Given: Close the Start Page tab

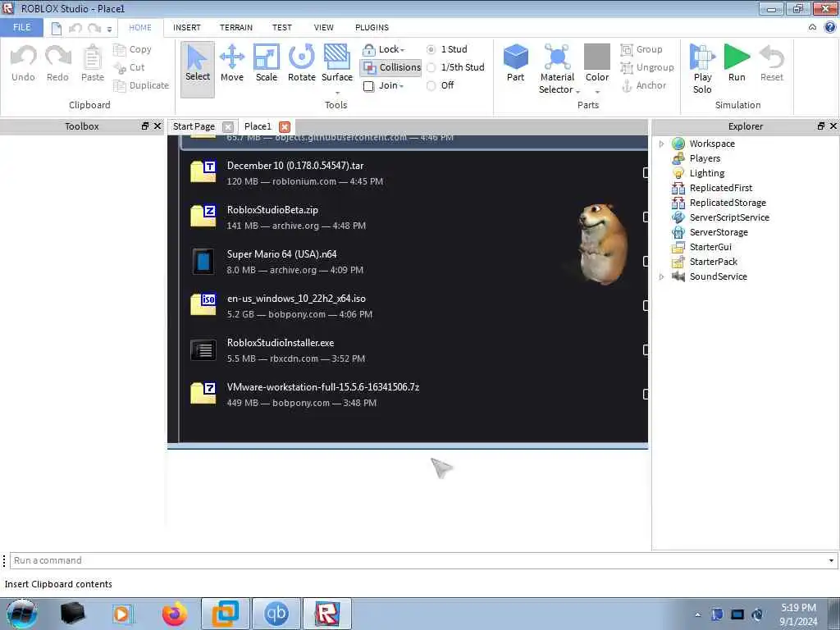Looking at the screenshot, I should click(x=228, y=127).
